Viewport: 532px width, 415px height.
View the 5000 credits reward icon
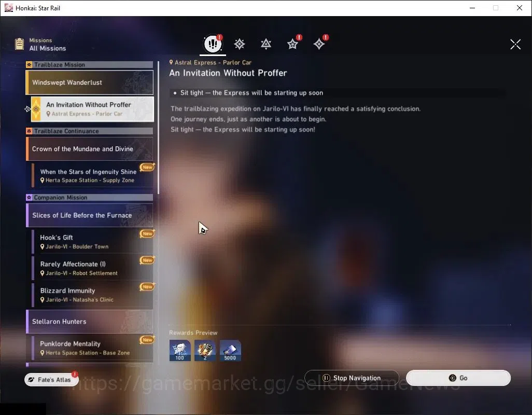point(230,351)
